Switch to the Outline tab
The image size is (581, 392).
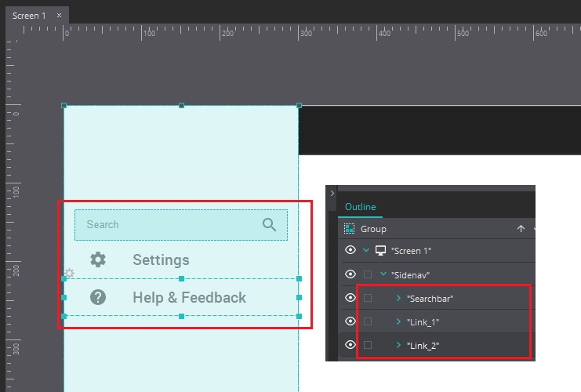click(361, 207)
